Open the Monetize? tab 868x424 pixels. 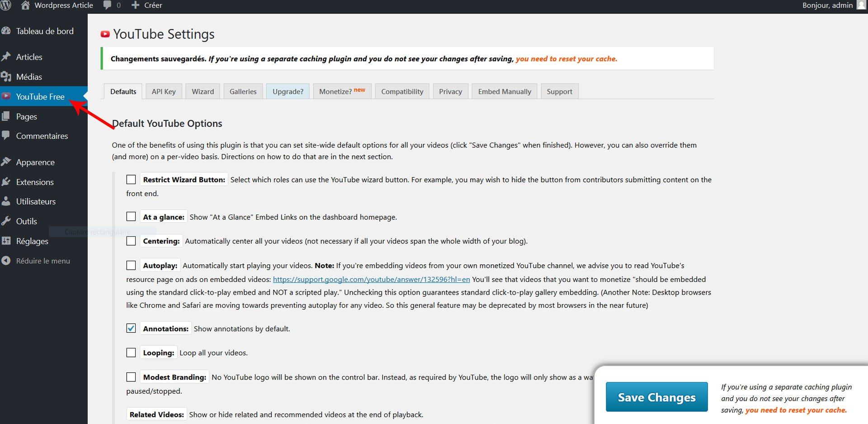(342, 91)
